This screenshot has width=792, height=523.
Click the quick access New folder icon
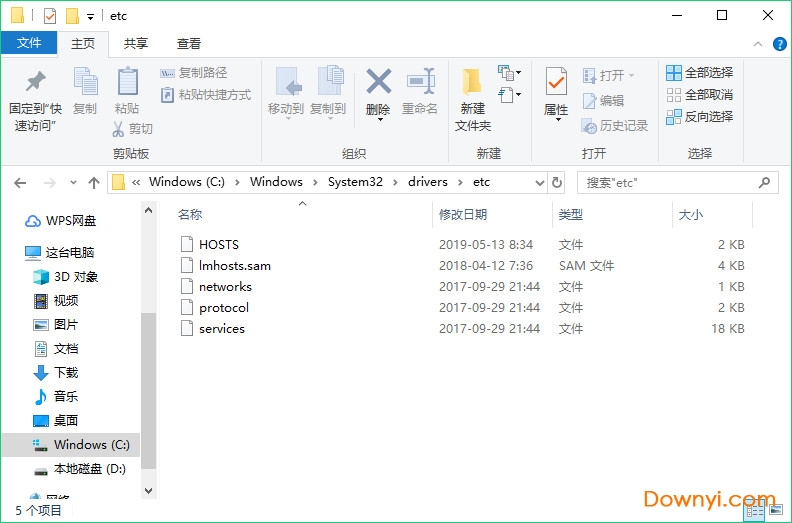tap(72, 16)
